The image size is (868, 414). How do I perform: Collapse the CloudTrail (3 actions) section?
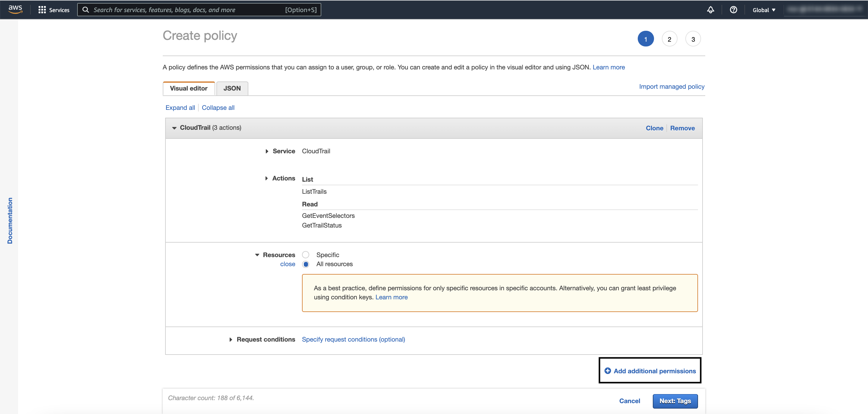click(174, 128)
